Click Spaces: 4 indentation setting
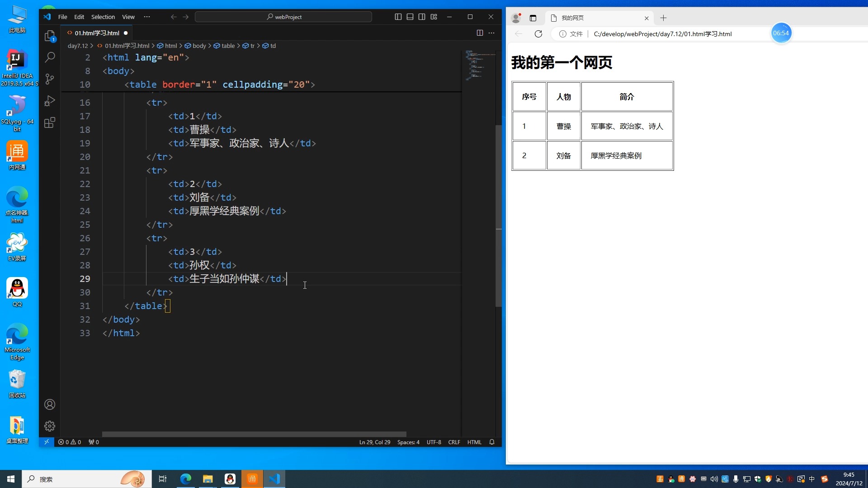The width and height of the screenshot is (868, 488). 408,442
